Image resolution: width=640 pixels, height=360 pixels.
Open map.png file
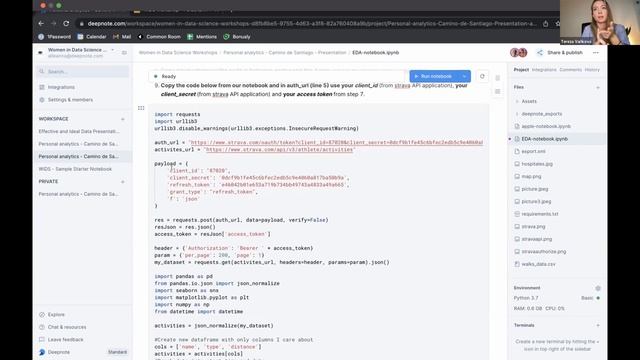(531, 177)
